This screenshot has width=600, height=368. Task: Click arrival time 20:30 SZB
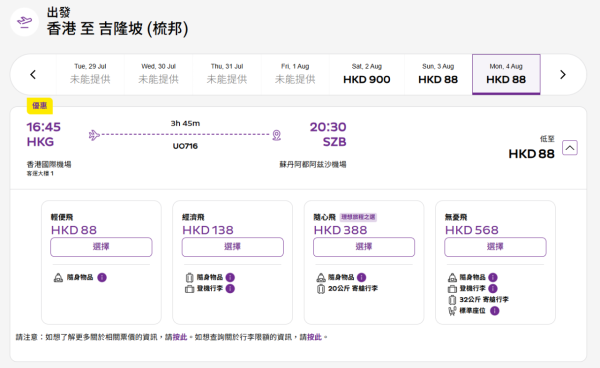coord(328,134)
